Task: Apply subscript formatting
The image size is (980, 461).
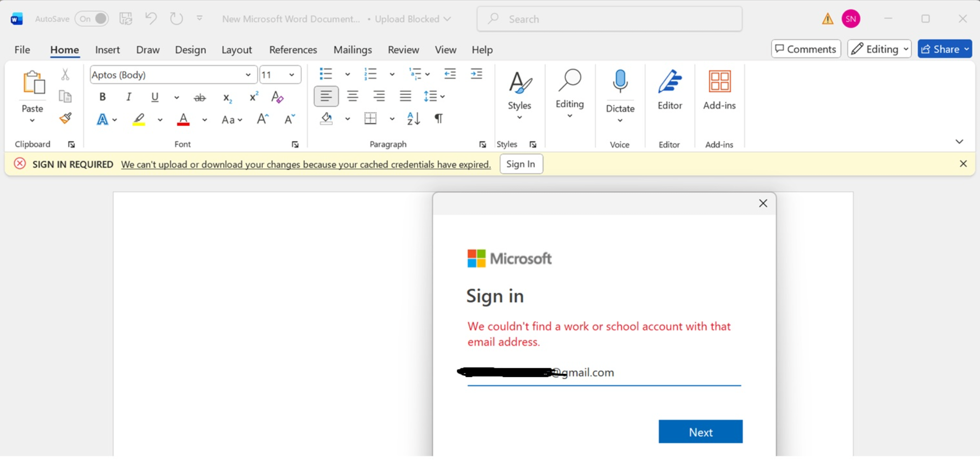Action: [x=227, y=97]
